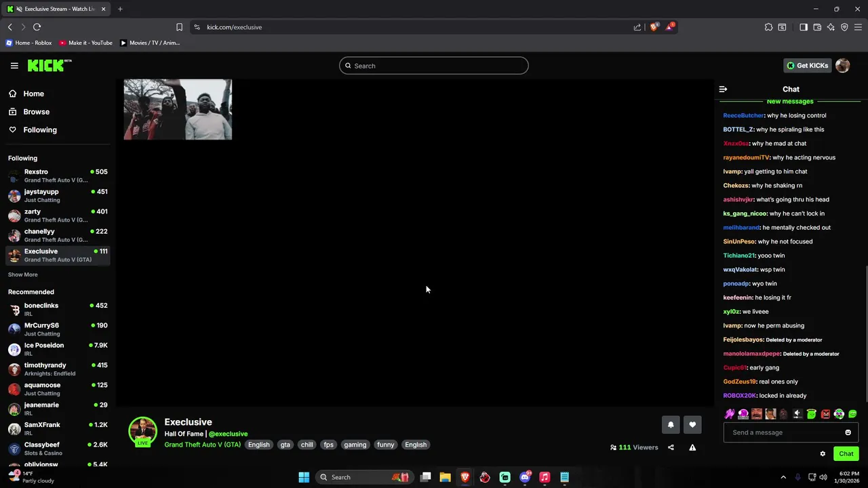Open the emoji picker in message box
Screen dimensions: 868x488
pyautogui.click(x=848, y=432)
